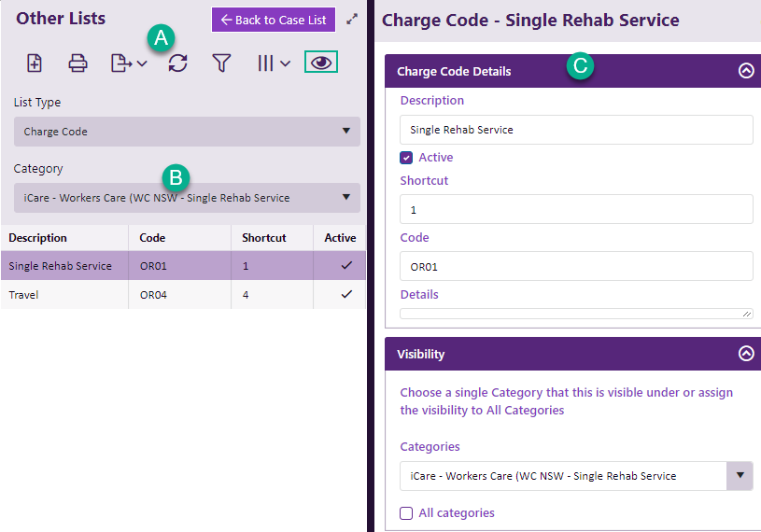The width and height of the screenshot is (761, 532).
Task: Click the expand panel arrows icon
Action: click(x=352, y=19)
